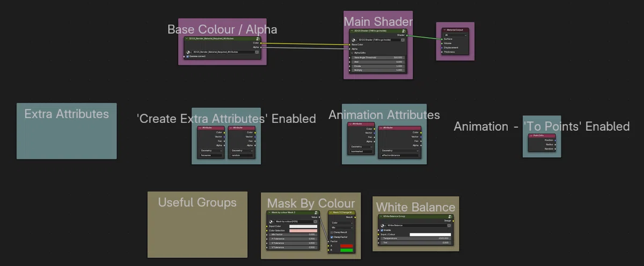Click the White Balance Group header group icon
Screen dimensions: 644x266
450,217
